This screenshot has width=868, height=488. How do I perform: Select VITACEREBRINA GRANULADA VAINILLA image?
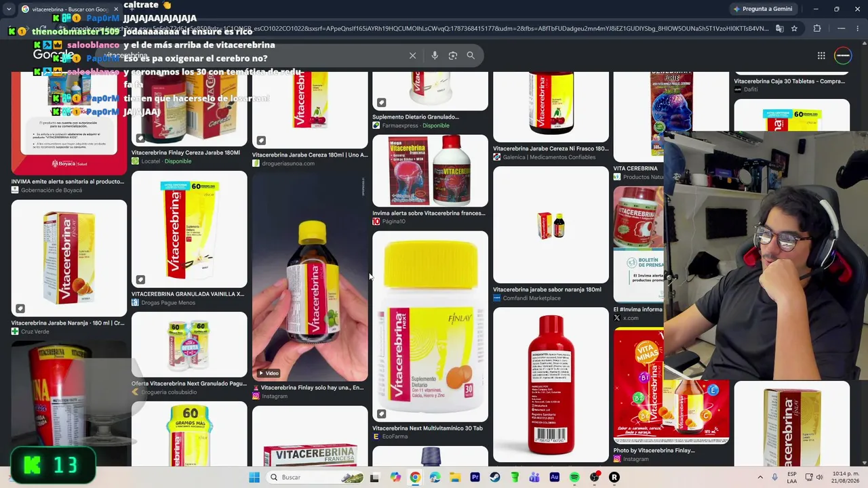point(189,229)
